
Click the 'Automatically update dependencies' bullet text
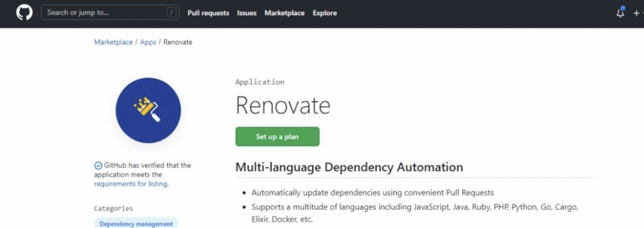point(372,193)
